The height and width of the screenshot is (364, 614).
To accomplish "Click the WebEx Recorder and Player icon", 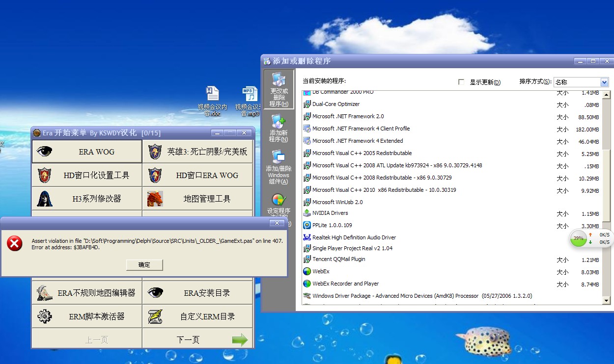I will click(x=307, y=284).
